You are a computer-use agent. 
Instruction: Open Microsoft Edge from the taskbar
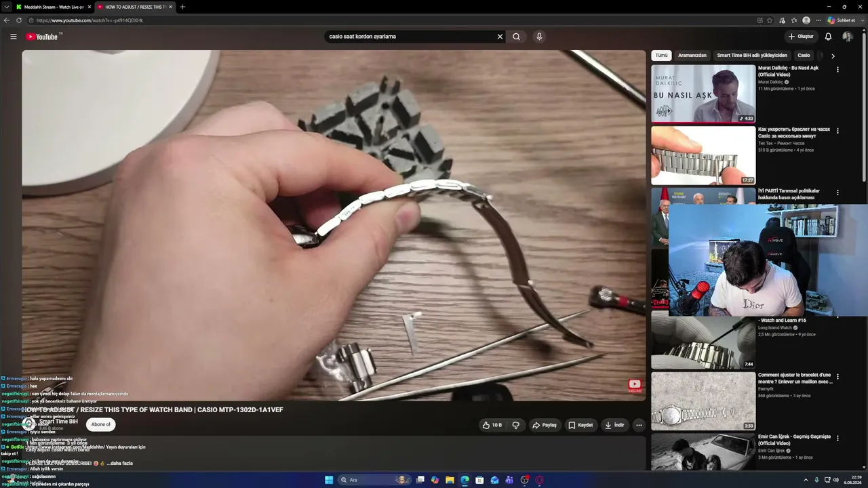click(x=465, y=480)
